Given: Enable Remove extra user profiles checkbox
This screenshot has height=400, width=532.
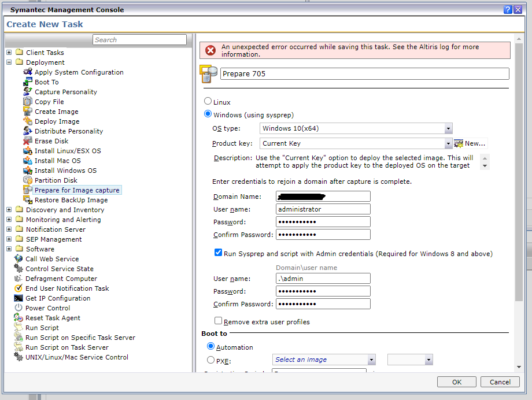Looking at the screenshot, I should (x=218, y=321).
